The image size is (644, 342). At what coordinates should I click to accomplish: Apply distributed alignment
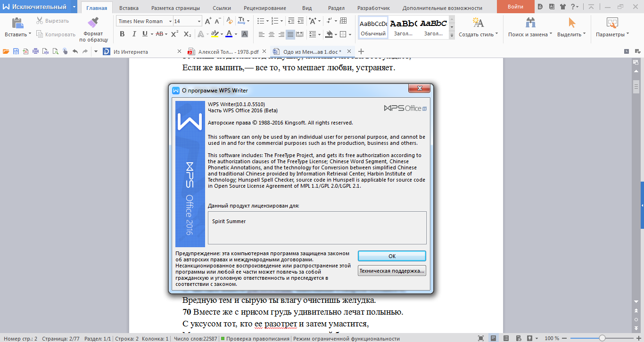(x=300, y=34)
